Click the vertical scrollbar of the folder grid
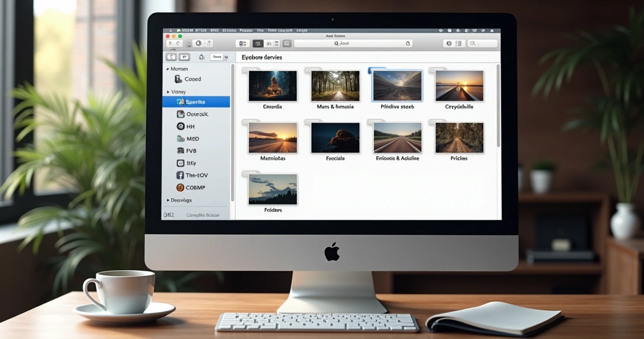The height and width of the screenshot is (339, 644). point(498,105)
